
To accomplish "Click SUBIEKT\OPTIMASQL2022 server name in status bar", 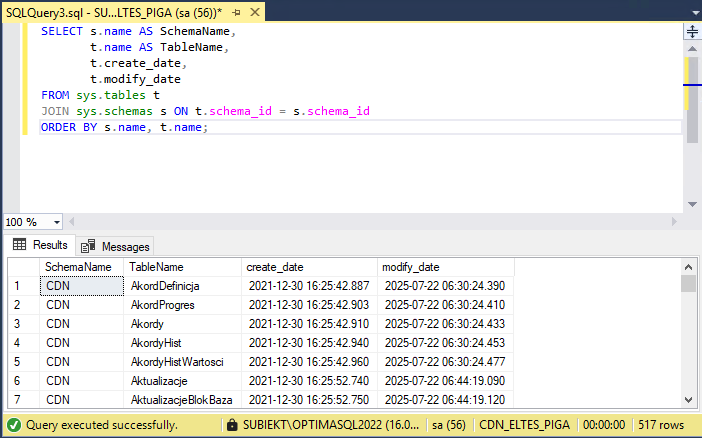I will [331, 425].
